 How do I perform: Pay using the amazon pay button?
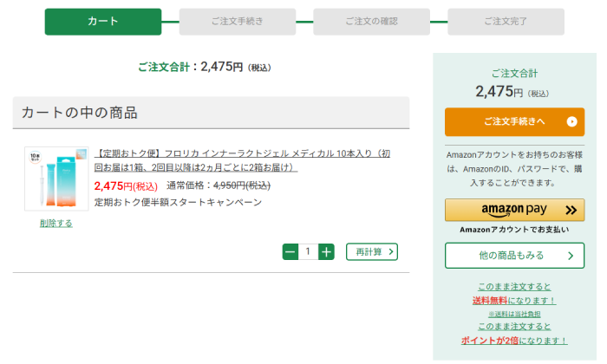pos(514,210)
